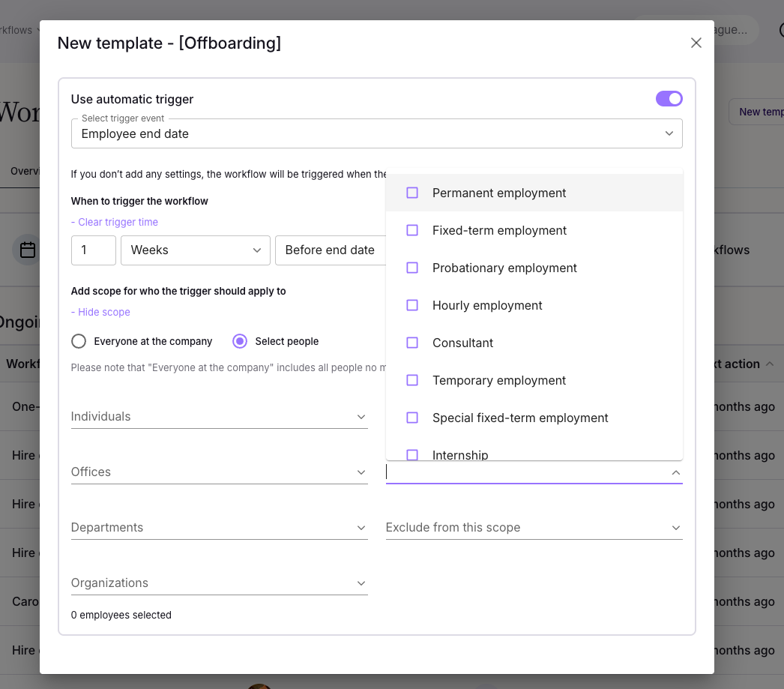Select Everyone at the company radio

click(79, 341)
